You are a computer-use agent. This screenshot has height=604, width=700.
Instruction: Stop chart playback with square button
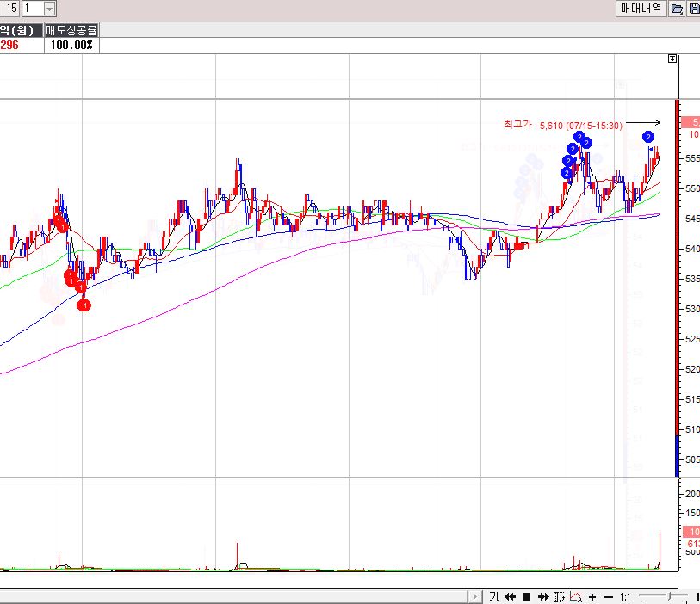click(527, 596)
